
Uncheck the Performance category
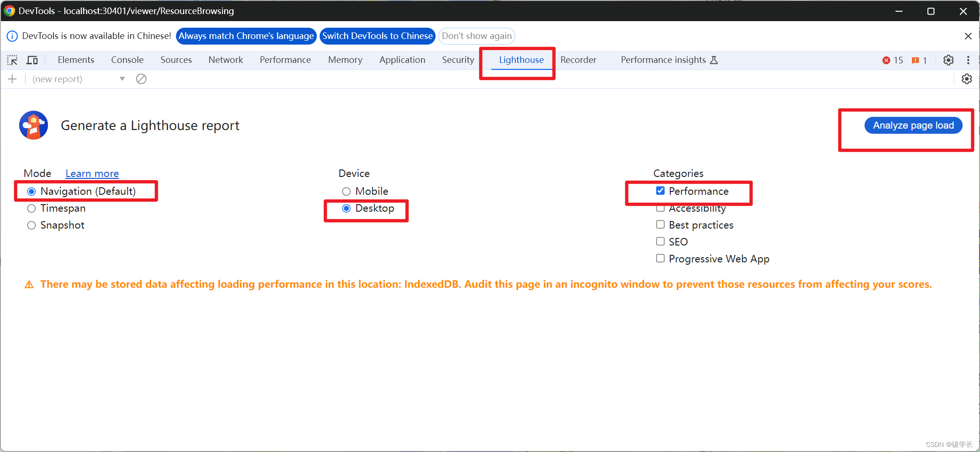pos(660,191)
